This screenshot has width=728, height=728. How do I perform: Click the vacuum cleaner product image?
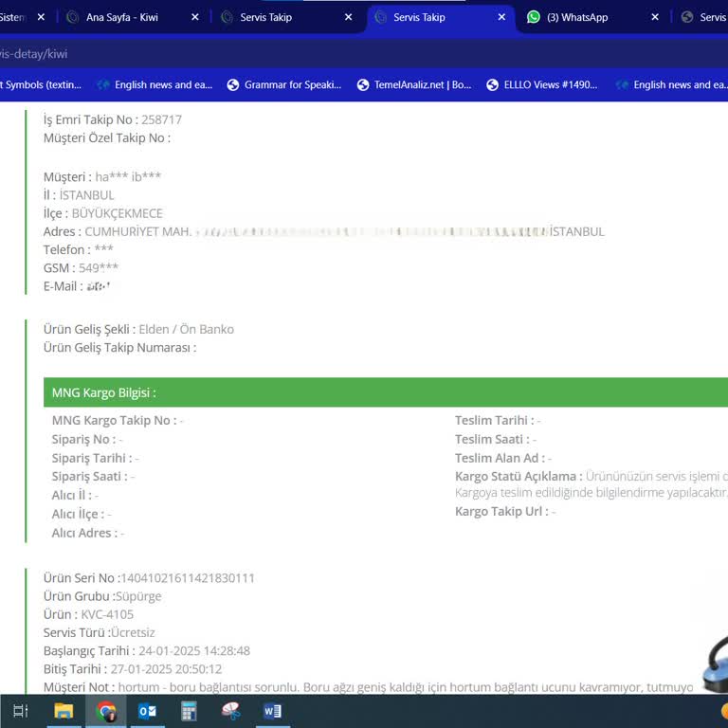tap(714, 667)
